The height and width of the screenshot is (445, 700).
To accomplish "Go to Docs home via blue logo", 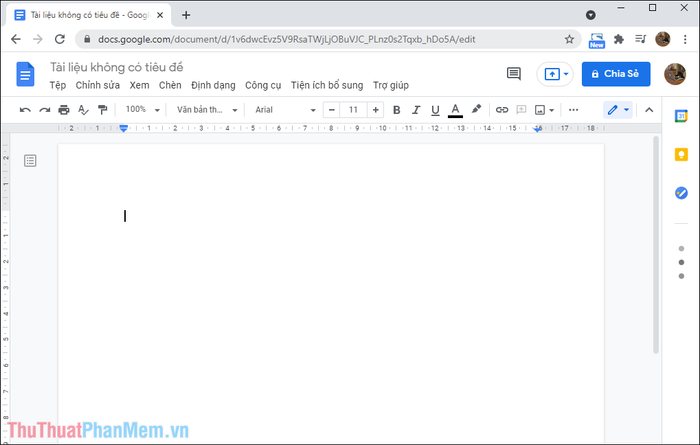I will click(25, 74).
